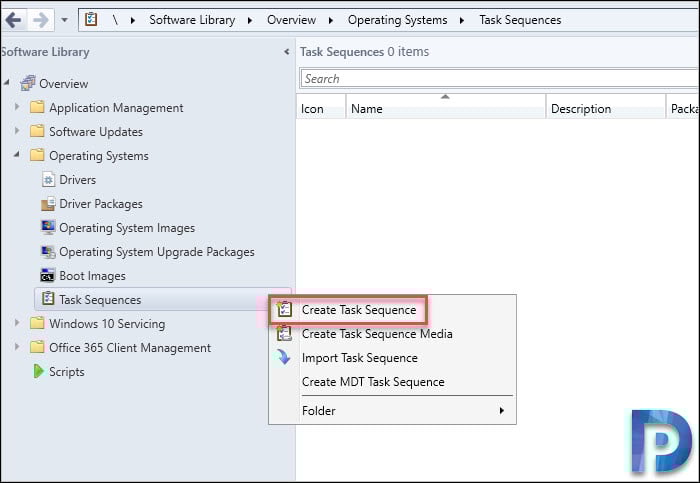Click the Import Task Sequence arrow icon
Image resolution: width=700 pixels, height=483 pixels.
[283, 358]
